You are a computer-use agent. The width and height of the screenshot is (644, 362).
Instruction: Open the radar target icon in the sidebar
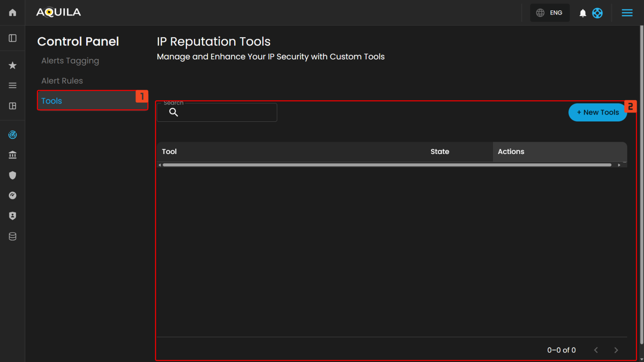tap(13, 135)
